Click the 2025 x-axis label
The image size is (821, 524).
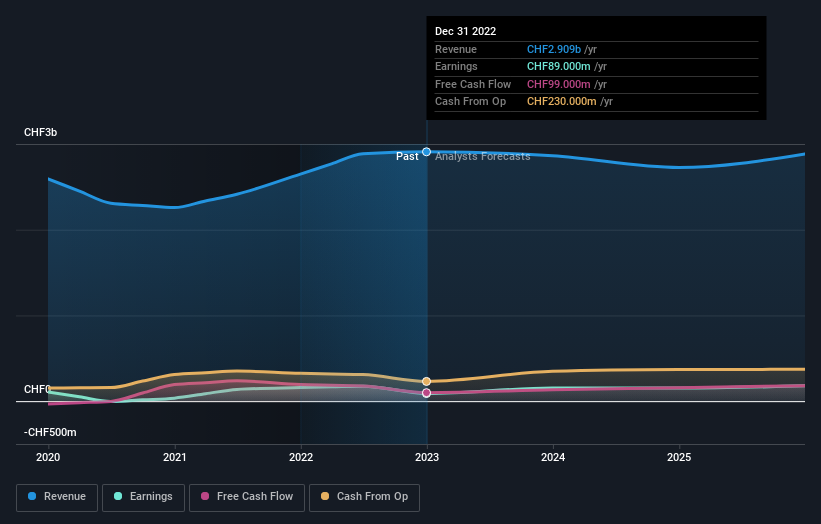679,457
